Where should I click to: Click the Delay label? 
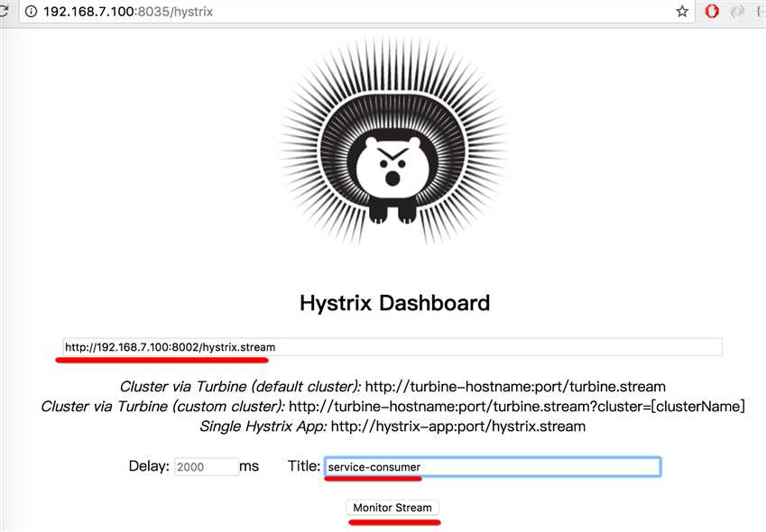pyautogui.click(x=149, y=466)
